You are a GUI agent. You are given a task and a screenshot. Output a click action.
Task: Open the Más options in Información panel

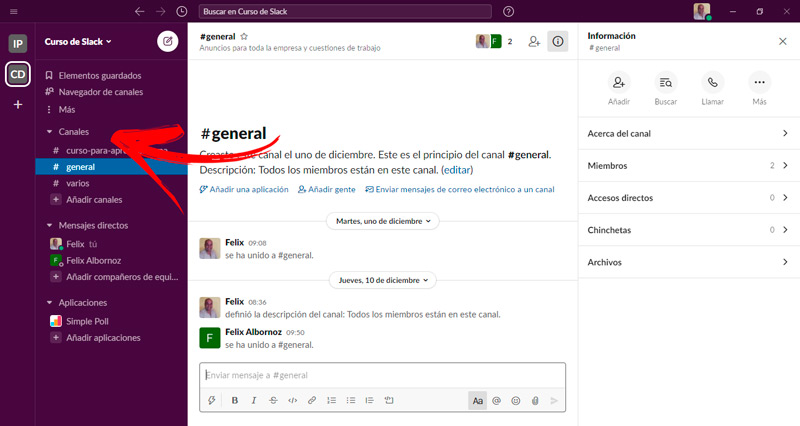[759, 89]
